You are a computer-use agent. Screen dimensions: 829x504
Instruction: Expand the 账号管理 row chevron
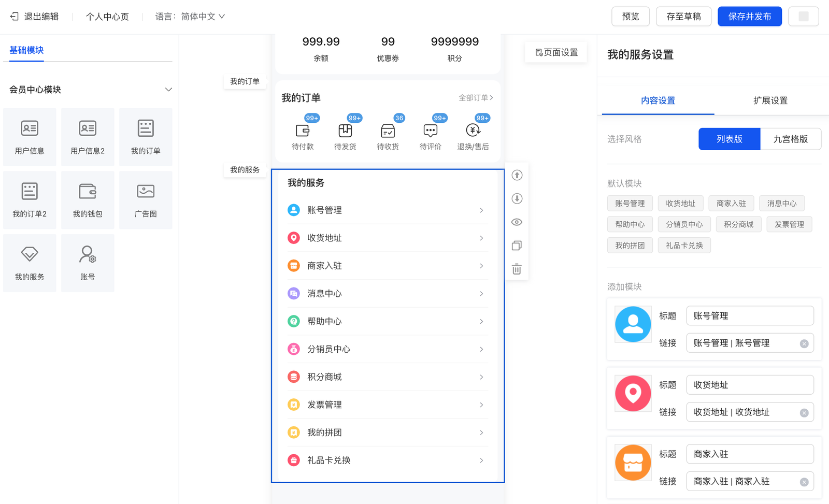[481, 210]
